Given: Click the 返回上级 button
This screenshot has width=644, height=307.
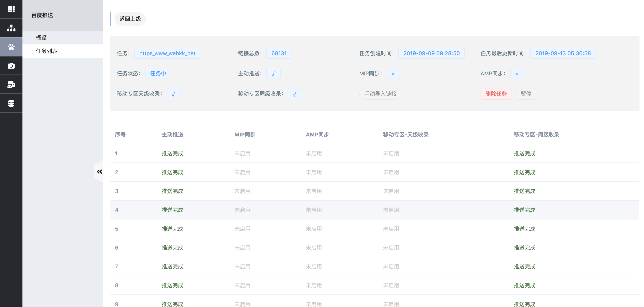Looking at the screenshot, I should (130, 19).
